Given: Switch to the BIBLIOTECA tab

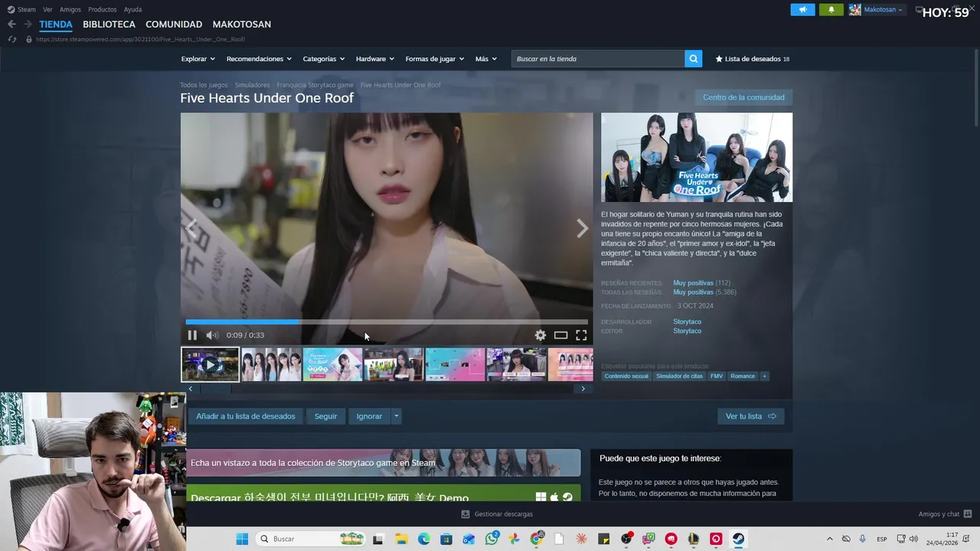Looking at the screenshot, I should (109, 24).
